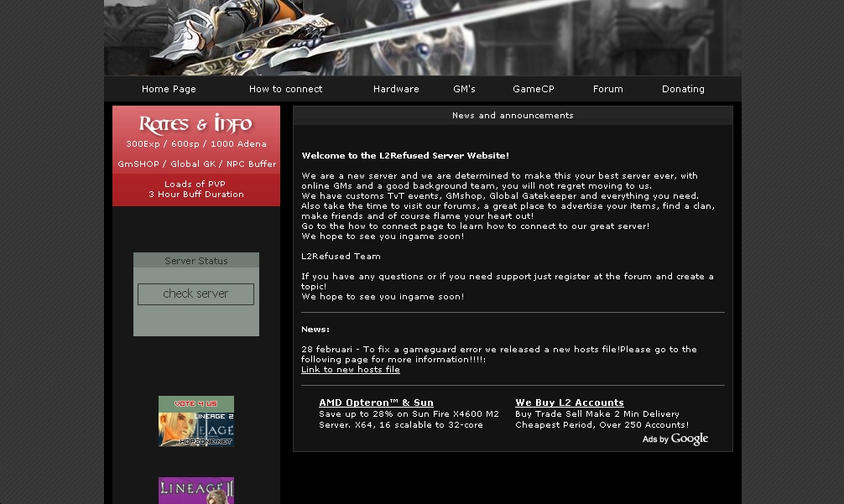Open the We Buy L2 Accounts ad
The height and width of the screenshot is (504, 844).
[x=570, y=403]
